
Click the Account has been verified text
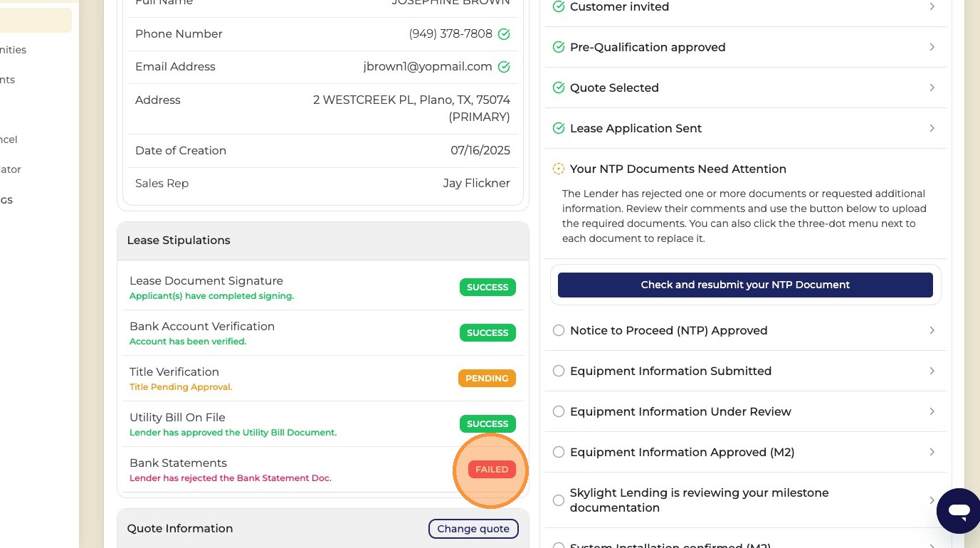click(x=188, y=342)
